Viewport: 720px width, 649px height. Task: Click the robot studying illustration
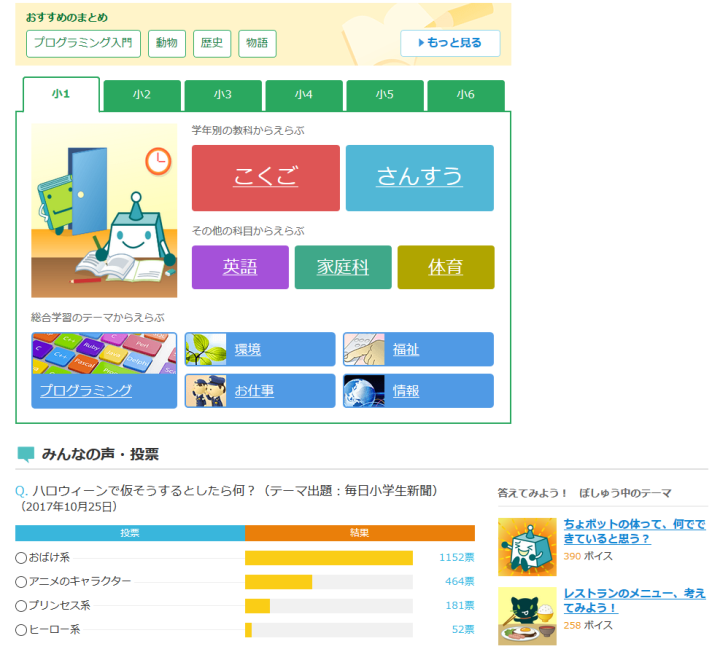tap(104, 211)
